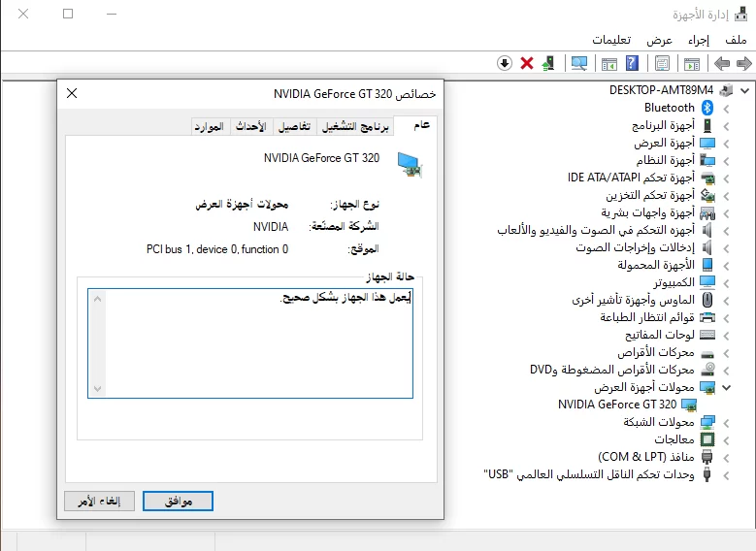This screenshot has width=756, height=551.
Task: Expand the USB controllers chevron
Action: pyautogui.click(x=727, y=474)
